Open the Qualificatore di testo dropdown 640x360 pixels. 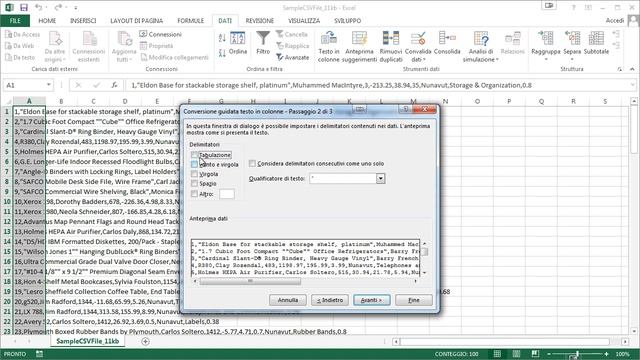pyautogui.click(x=380, y=178)
